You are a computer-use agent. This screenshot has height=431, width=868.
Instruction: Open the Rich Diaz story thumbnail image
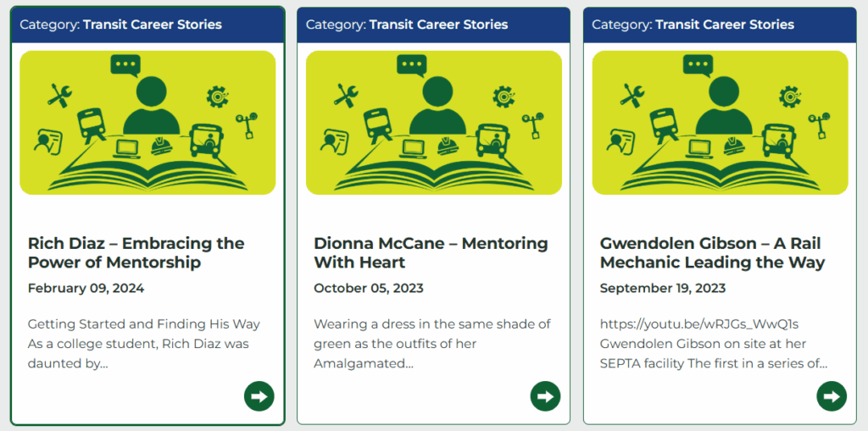point(147,123)
